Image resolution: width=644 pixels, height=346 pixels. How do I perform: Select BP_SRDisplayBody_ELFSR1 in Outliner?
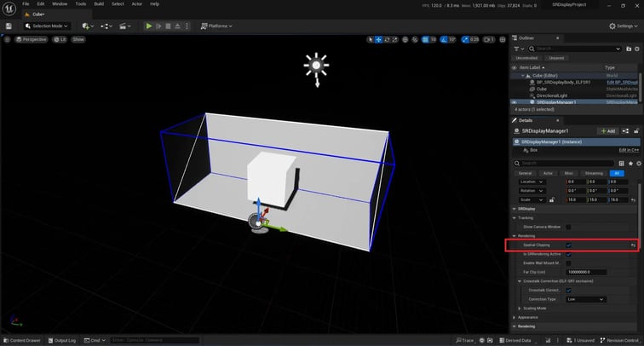(563, 82)
